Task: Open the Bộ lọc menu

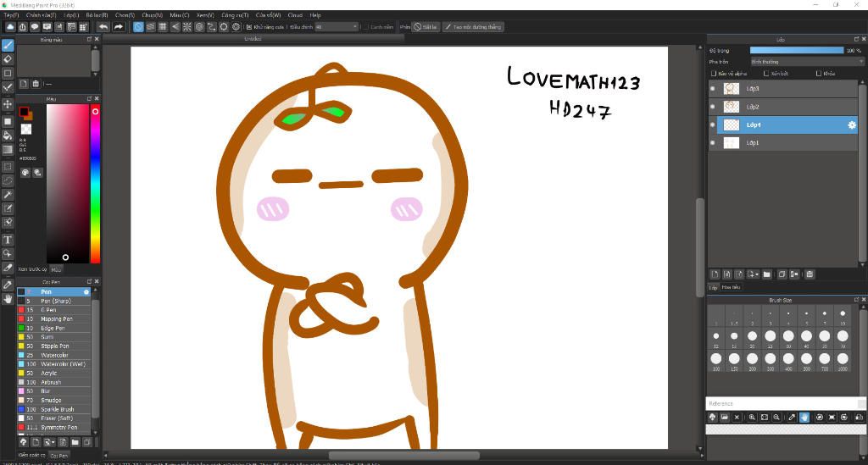Action: coord(97,15)
